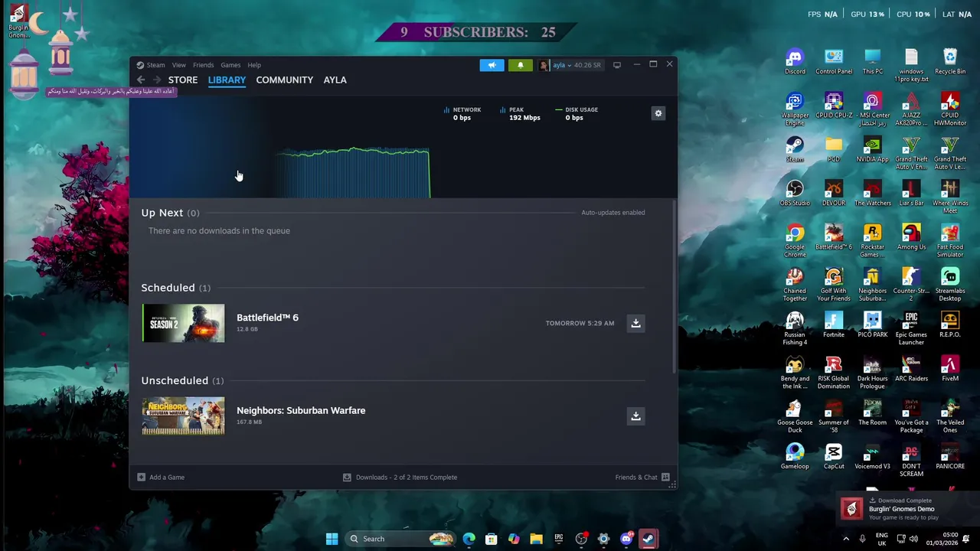Switch to COMMUNITY tab

[x=285, y=80]
